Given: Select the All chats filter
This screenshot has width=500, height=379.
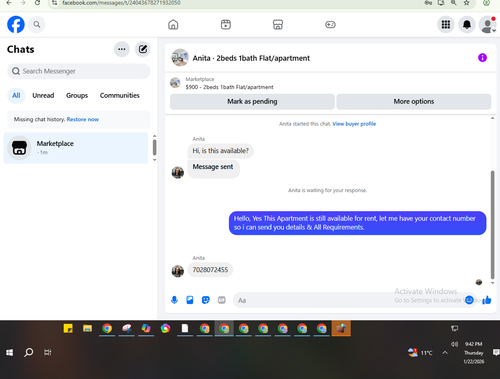Looking at the screenshot, I should tap(16, 95).
